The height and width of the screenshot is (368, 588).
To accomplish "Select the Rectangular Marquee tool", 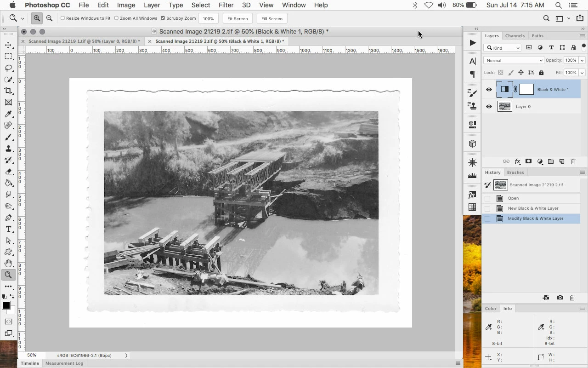I will (x=8, y=57).
